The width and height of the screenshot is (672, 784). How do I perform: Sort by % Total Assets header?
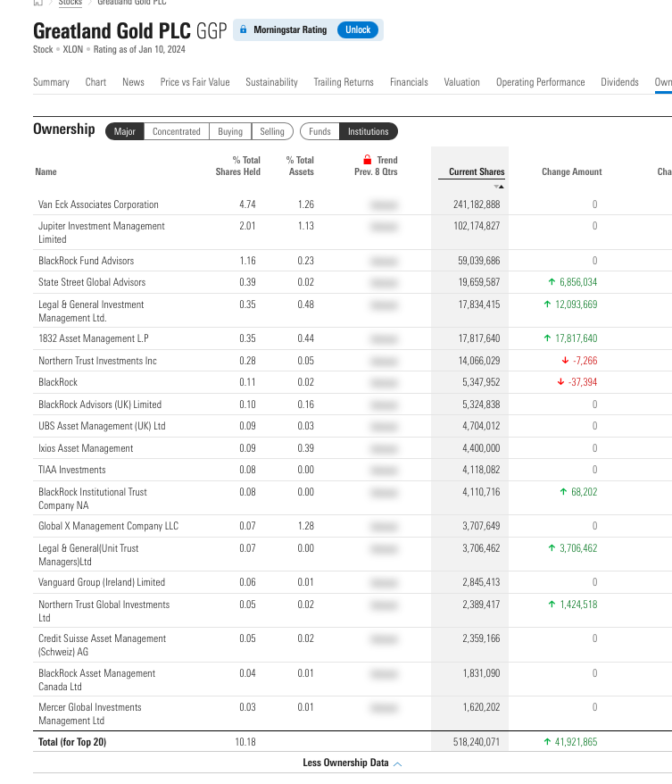(x=300, y=165)
